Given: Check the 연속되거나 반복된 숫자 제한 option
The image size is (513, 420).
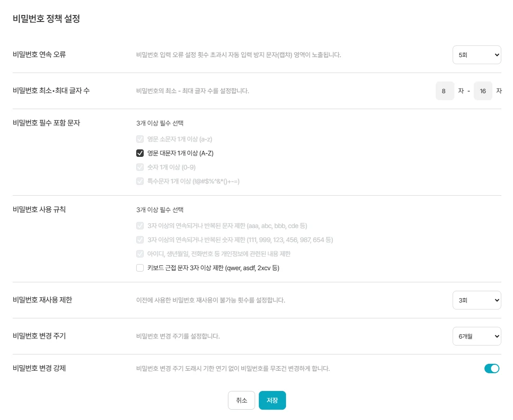Looking at the screenshot, I should (140, 240).
